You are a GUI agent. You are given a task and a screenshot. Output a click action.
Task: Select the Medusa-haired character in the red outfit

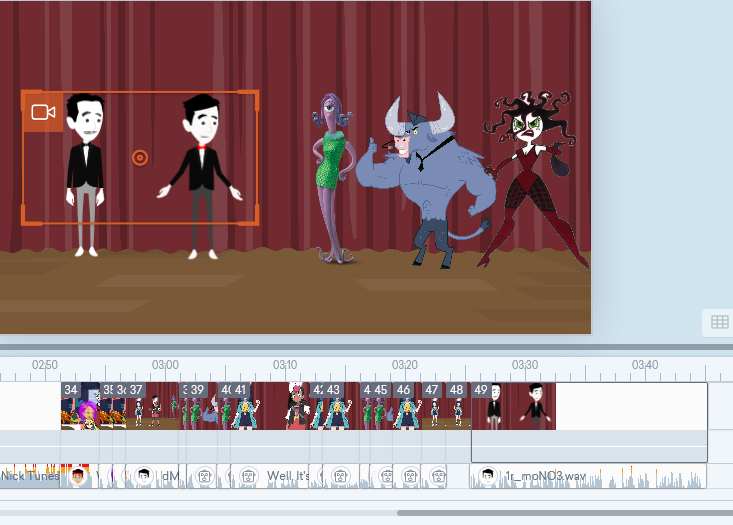pyautogui.click(x=533, y=180)
